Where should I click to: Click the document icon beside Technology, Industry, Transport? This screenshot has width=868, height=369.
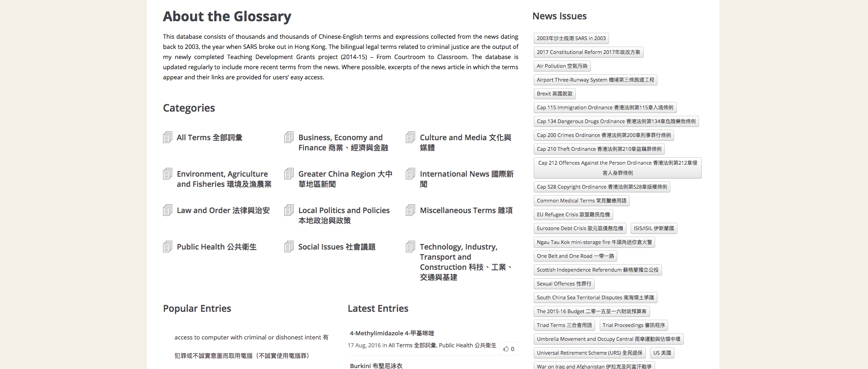tap(410, 247)
